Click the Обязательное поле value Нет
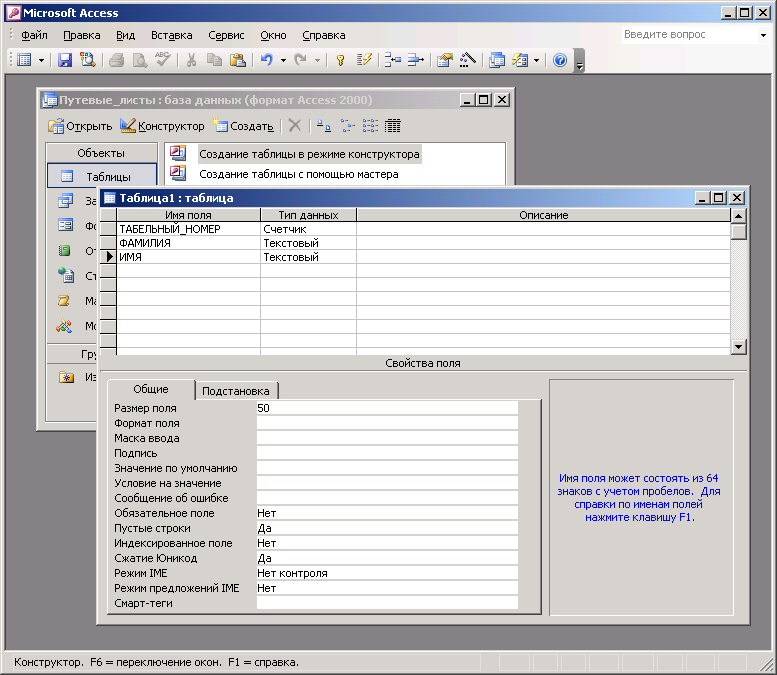777x675 pixels. pos(387,513)
